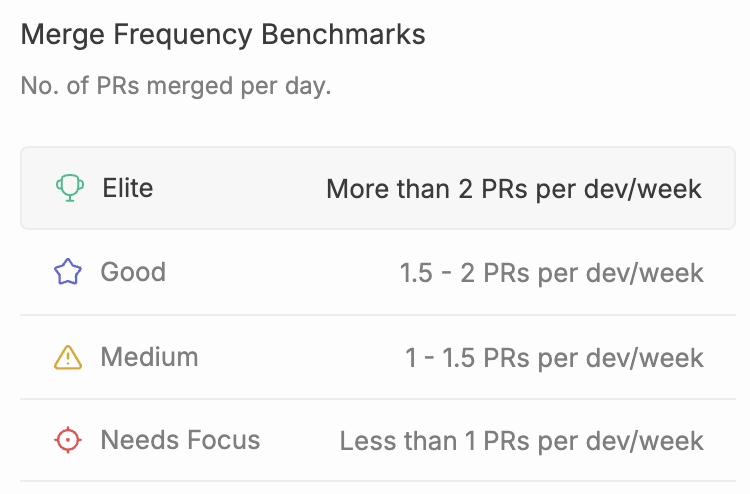The image size is (750, 494).
Task: Click the word 'Merge' in the title
Action: coord(63,35)
